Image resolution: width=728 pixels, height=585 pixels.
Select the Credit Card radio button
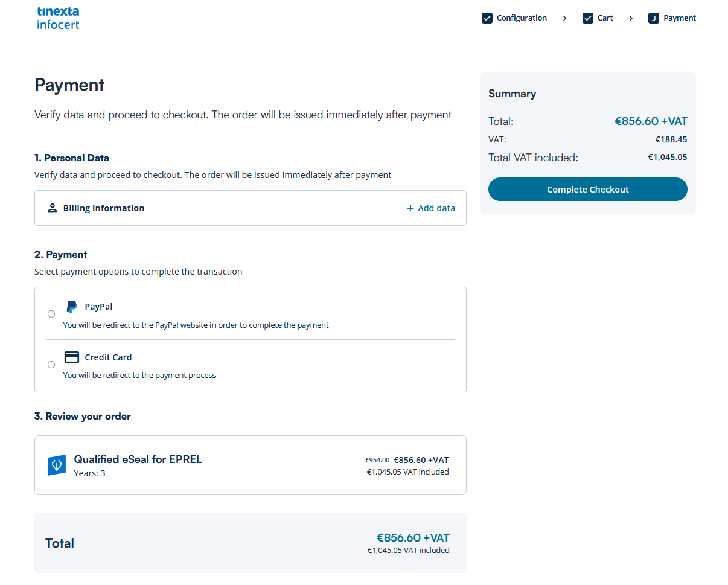[x=51, y=365]
